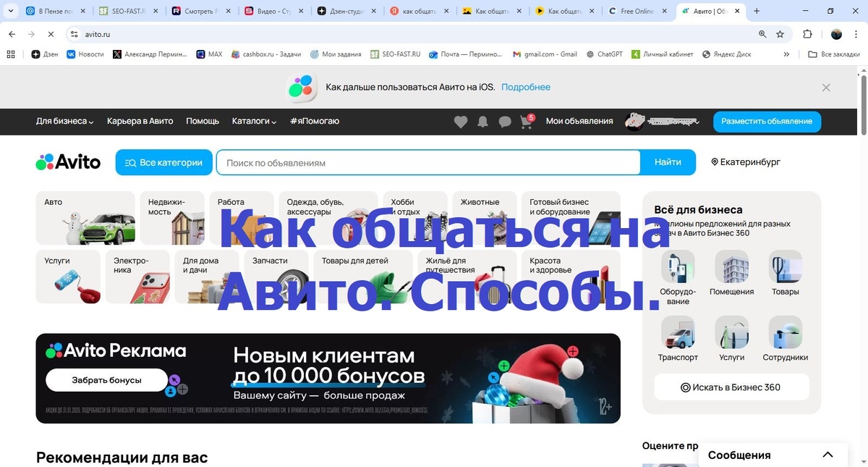Switch to the Дзен-студия browser tab
Screen dimensions: 868x467
346,12
